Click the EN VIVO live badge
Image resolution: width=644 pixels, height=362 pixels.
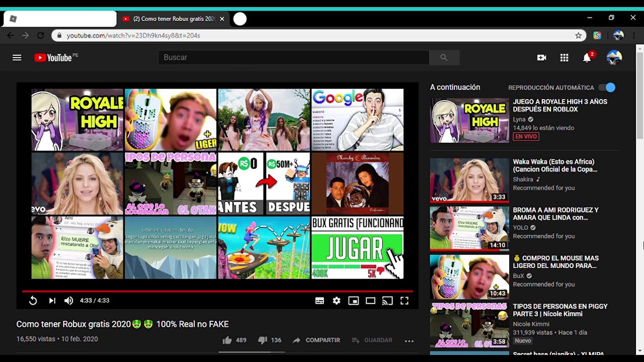[x=526, y=136]
